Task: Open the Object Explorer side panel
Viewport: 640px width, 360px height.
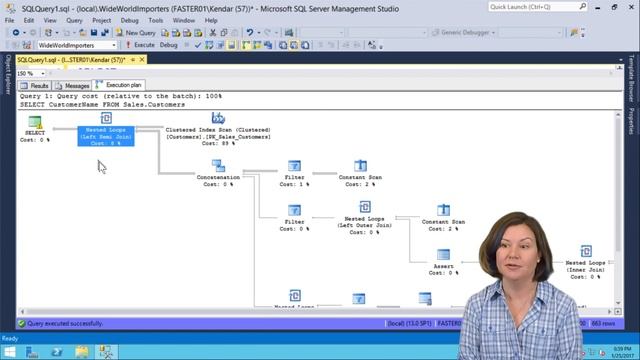Action: (x=8, y=75)
